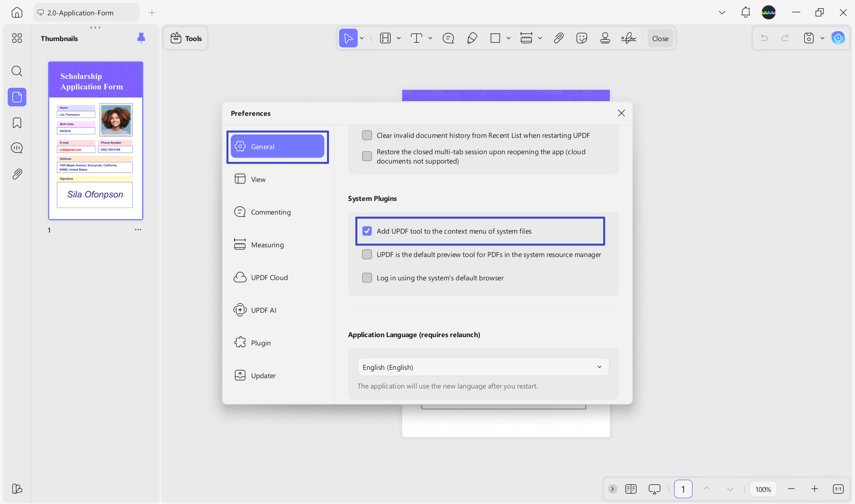Expand the select tool dropdown arrow
This screenshot has width=855, height=504.
click(x=362, y=38)
